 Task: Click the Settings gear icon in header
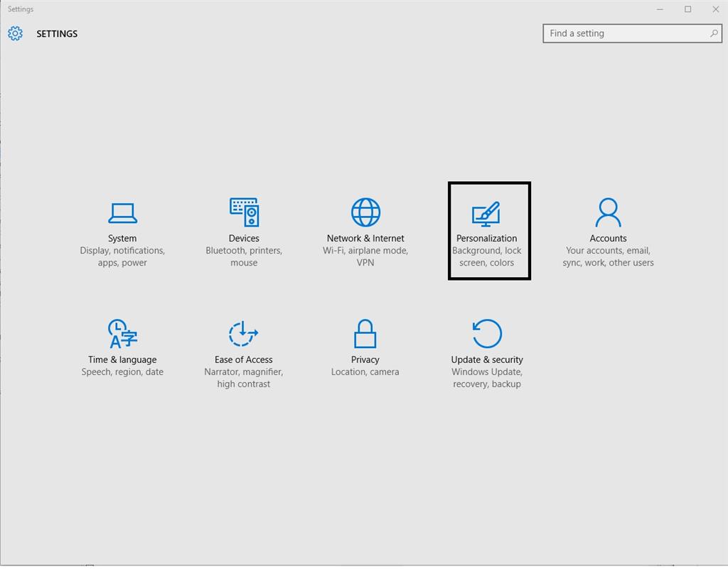point(15,33)
